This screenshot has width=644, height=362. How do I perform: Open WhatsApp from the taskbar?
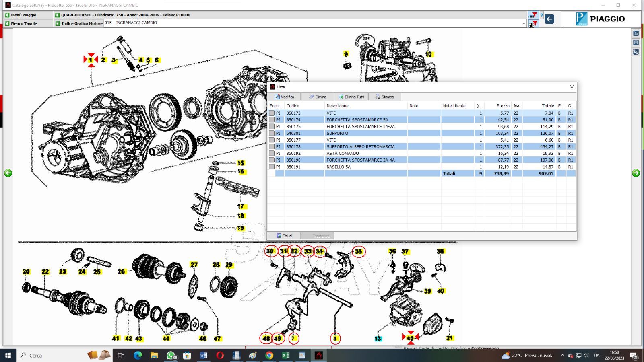point(171,355)
